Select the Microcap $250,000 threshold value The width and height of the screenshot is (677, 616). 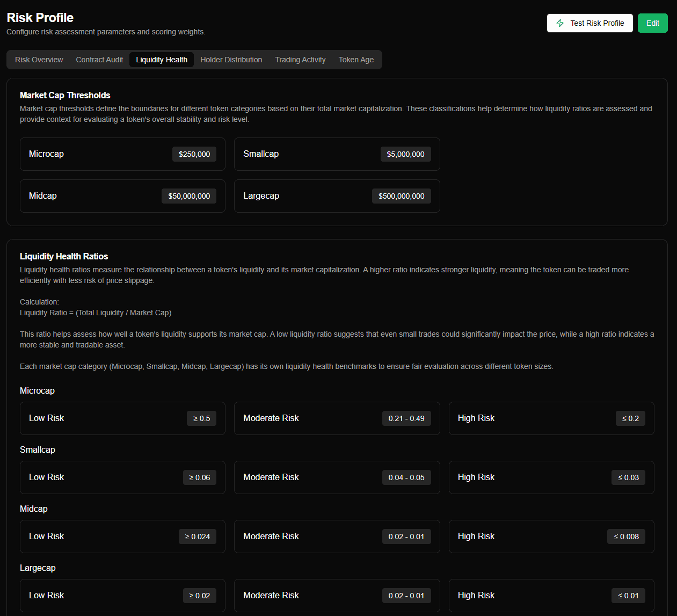(194, 154)
